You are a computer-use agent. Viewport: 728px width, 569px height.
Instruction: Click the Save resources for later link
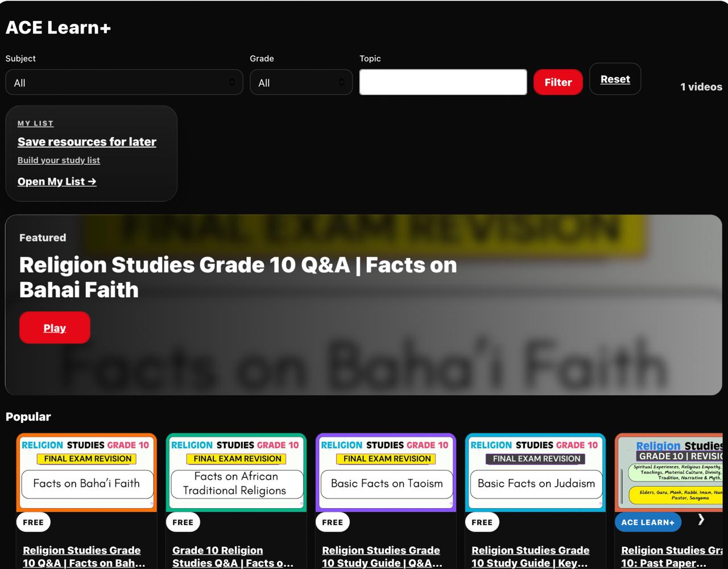pos(87,142)
